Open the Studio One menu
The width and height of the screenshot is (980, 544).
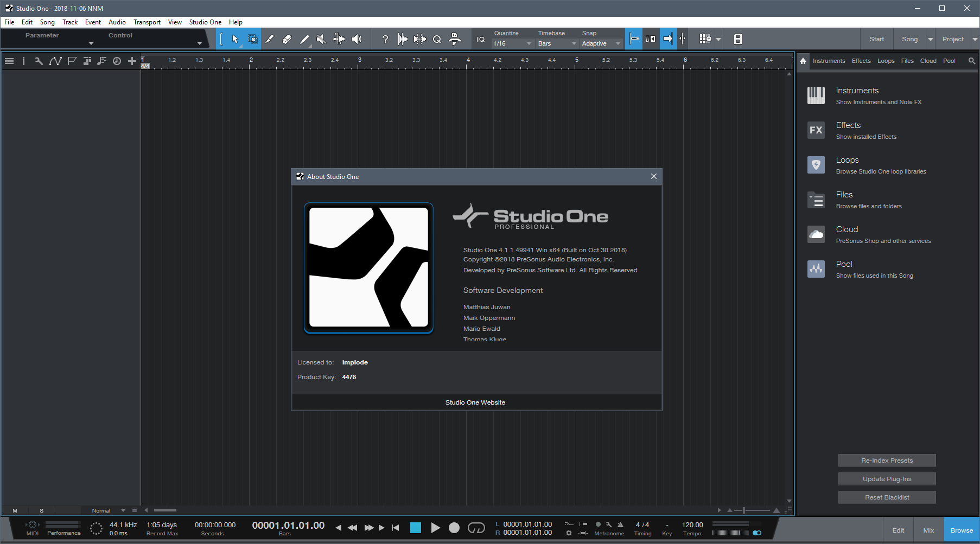pyautogui.click(x=205, y=22)
